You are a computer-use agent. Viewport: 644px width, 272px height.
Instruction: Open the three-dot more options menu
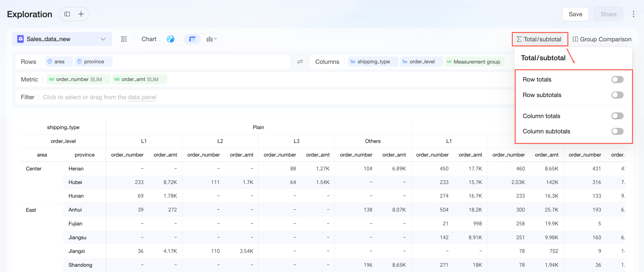[633, 14]
